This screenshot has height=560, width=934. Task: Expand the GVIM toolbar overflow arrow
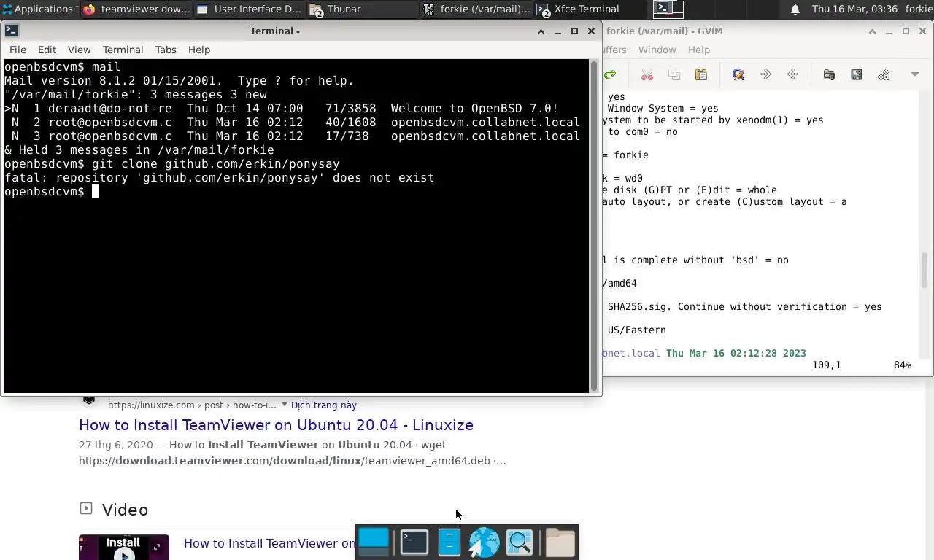pyautogui.click(x=914, y=74)
